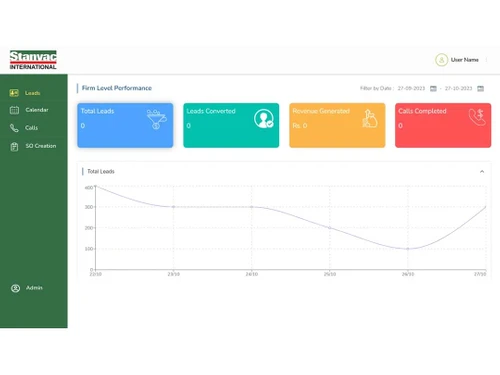Click the chart data point at 23/10

coord(173,207)
